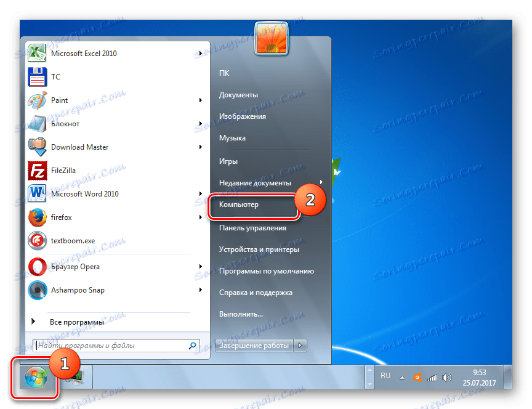Click the FileZilla label

tap(63, 171)
